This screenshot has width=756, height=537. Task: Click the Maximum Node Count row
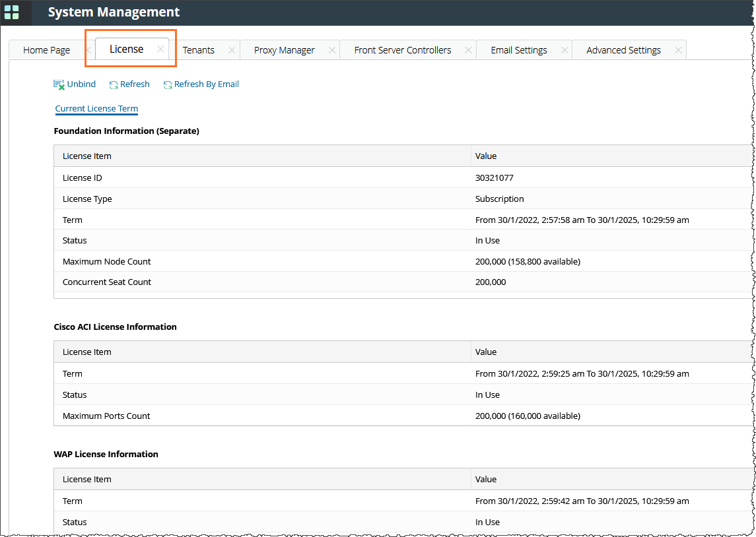point(264,262)
